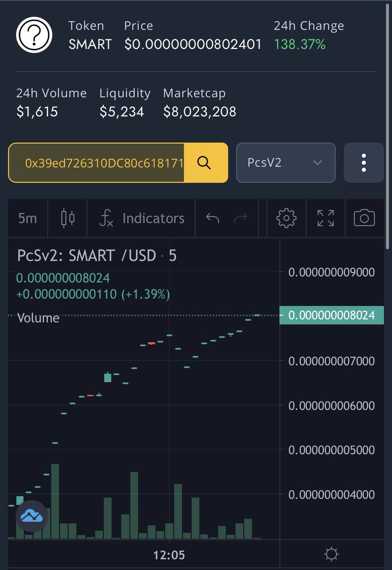Click the 138.37% 24h change value
Image resolution: width=392 pixels, height=570 pixels.
pos(300,45)
